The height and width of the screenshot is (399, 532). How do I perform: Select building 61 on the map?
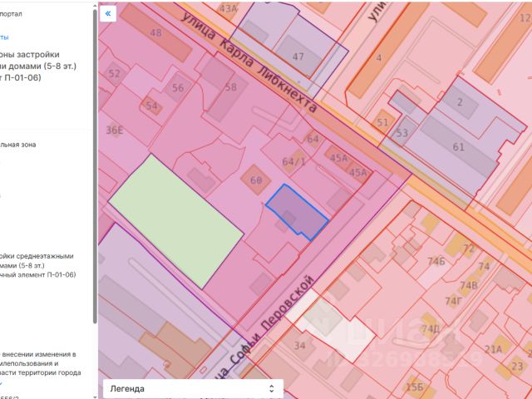458,147
